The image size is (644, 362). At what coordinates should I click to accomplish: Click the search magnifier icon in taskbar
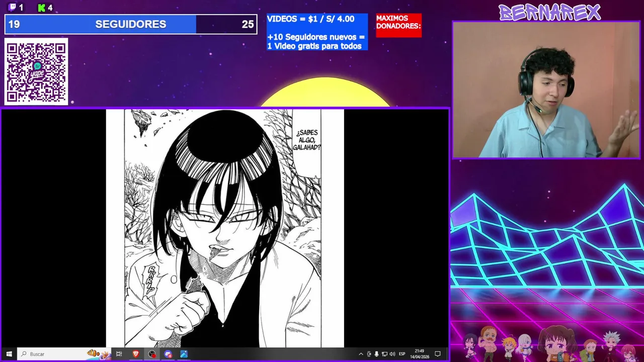[x=24, y=354]
